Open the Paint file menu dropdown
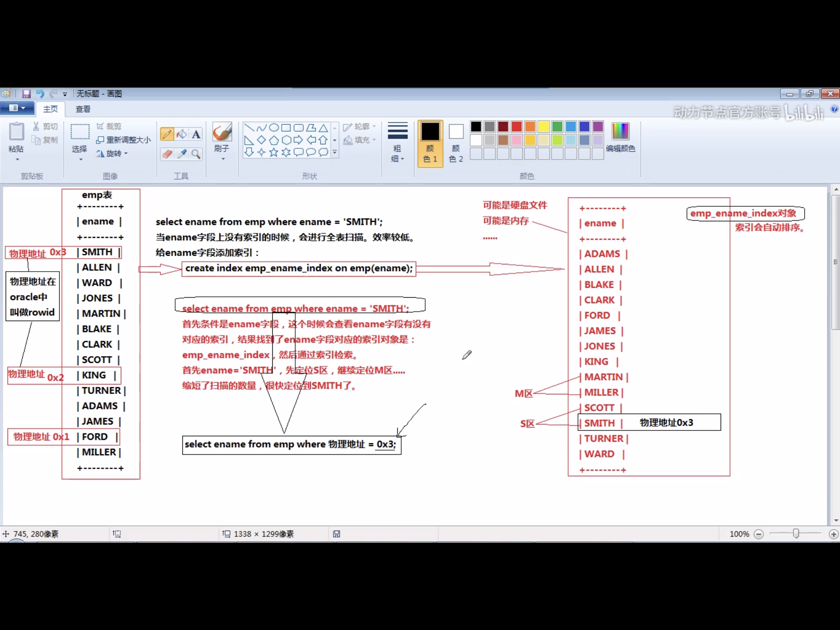Image resolution: width=840 pixels, height=630 pixels. click(17, 108)
